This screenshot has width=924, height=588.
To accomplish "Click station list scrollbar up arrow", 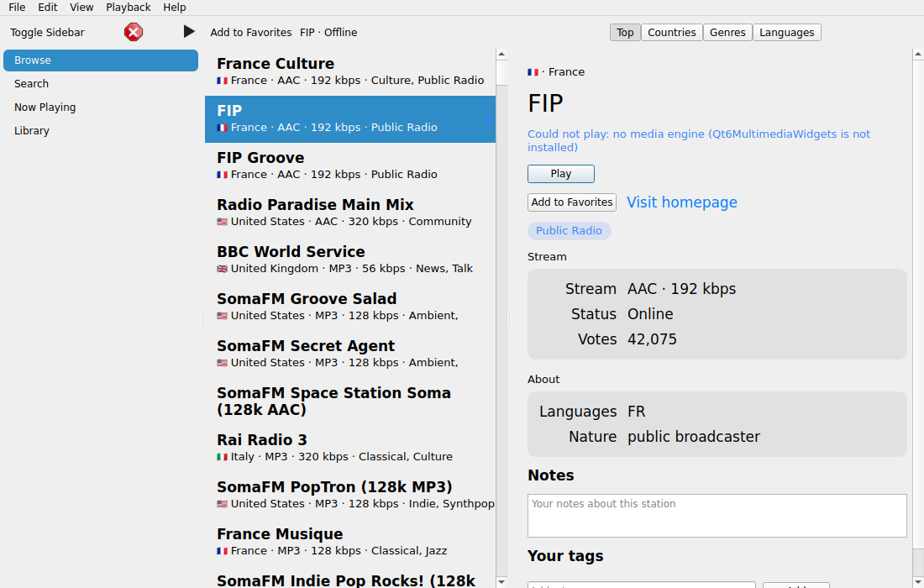I will coord(501,55).
